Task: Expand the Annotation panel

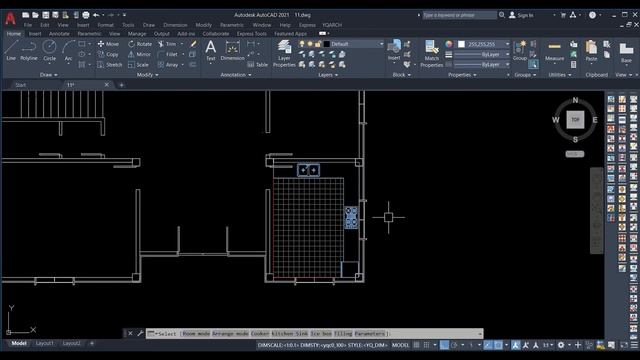Action: pyautogui.click(x=236, y=75)
